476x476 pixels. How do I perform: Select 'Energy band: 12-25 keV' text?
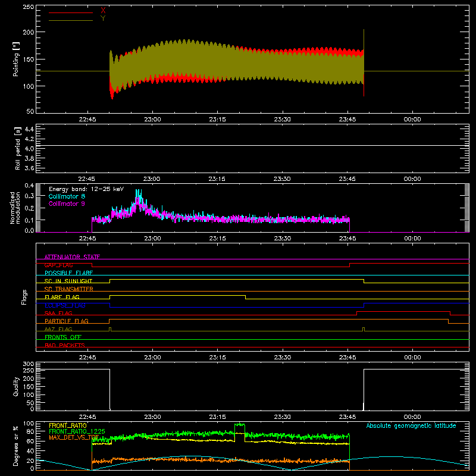[86, 189]
